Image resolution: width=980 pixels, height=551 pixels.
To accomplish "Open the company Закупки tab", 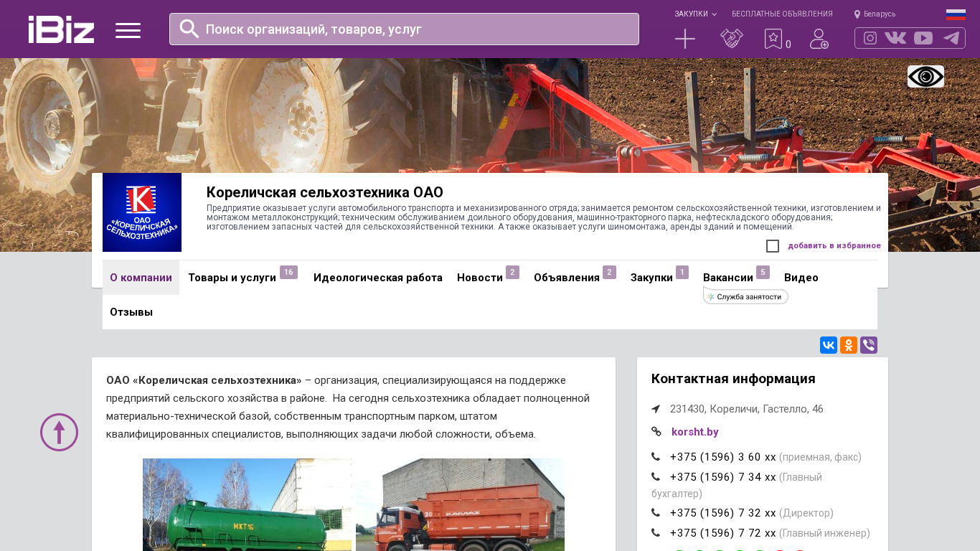I will click(x=651, y=278).
